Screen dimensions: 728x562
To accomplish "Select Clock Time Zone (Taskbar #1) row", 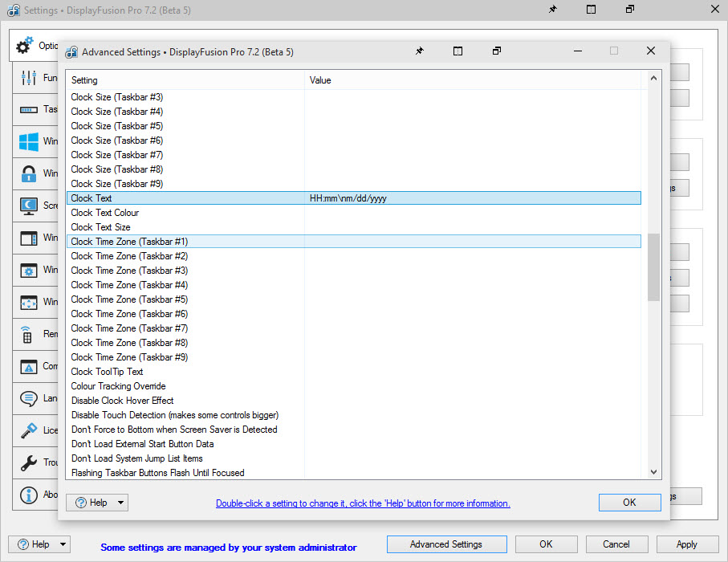I will (x=185, y=242).
